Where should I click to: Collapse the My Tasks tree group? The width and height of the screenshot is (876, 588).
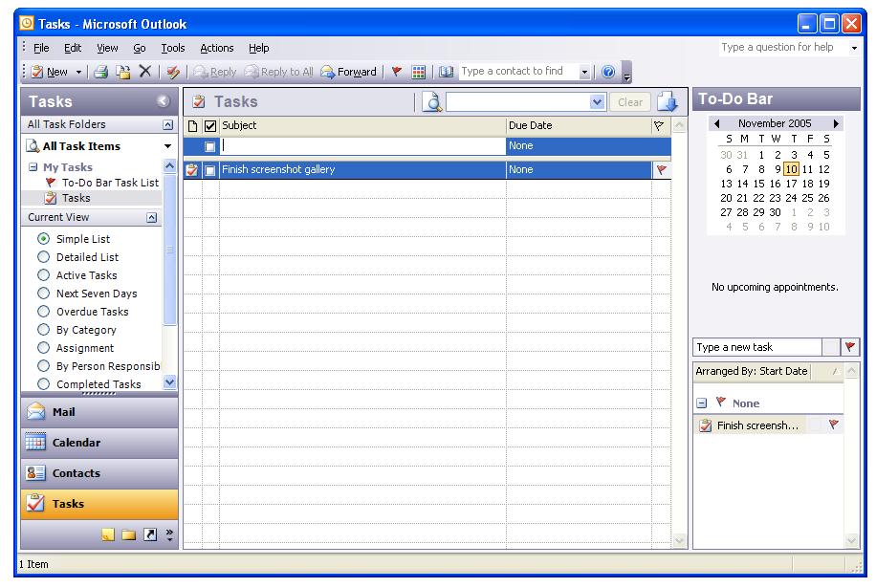click(x=33, y=167)
